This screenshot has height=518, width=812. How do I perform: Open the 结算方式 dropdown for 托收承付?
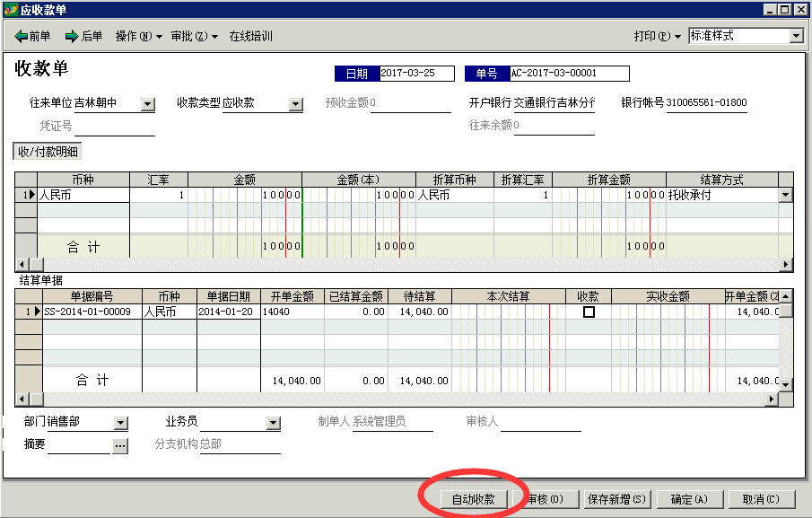pos(786,195)
